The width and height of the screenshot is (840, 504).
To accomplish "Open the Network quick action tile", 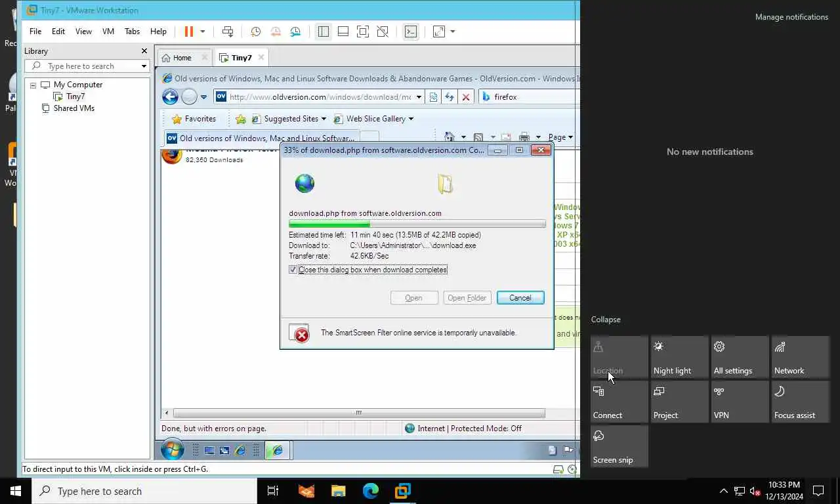I will (801, 357).
